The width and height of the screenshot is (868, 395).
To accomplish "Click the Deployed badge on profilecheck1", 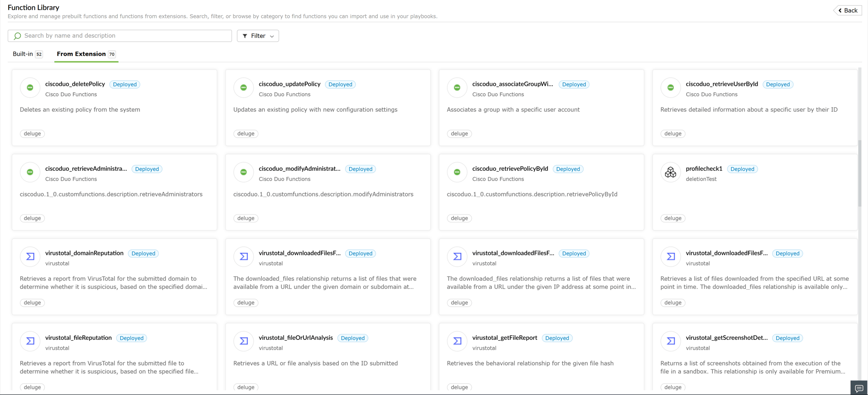I will click(x=742, y=169).
